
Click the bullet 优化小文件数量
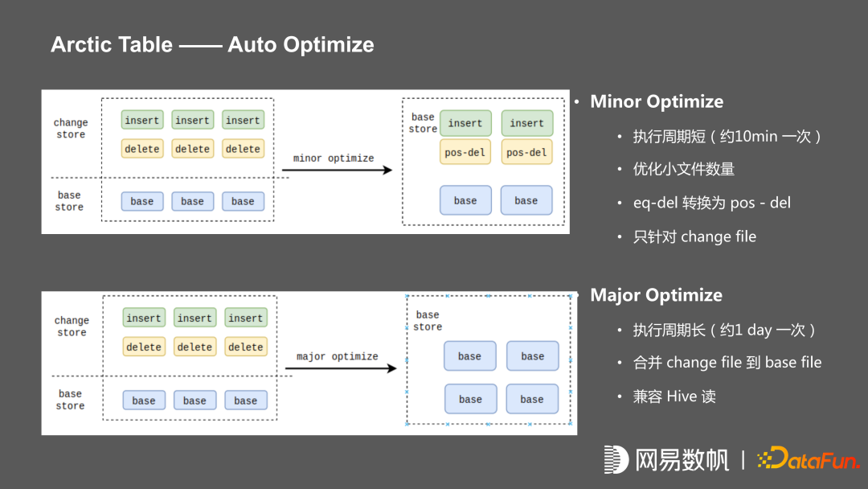[x=683, y=169]
